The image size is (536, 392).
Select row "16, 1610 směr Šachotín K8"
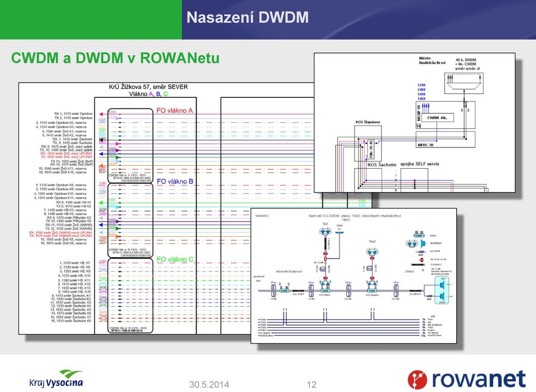[x=71, y=321]
